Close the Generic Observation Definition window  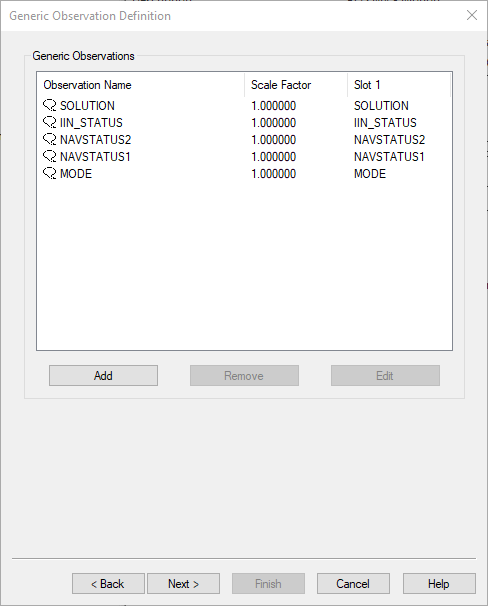[x=472, y=15]
